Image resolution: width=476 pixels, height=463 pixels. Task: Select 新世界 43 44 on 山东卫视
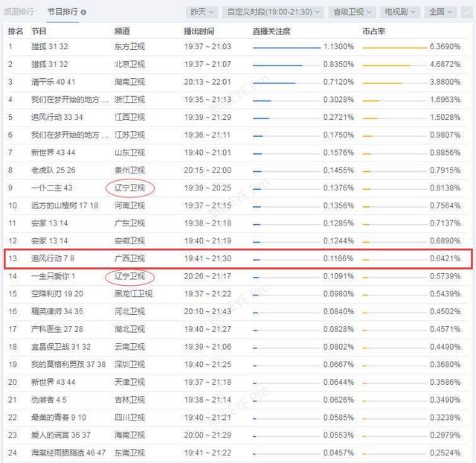click(x=53, y=152)
